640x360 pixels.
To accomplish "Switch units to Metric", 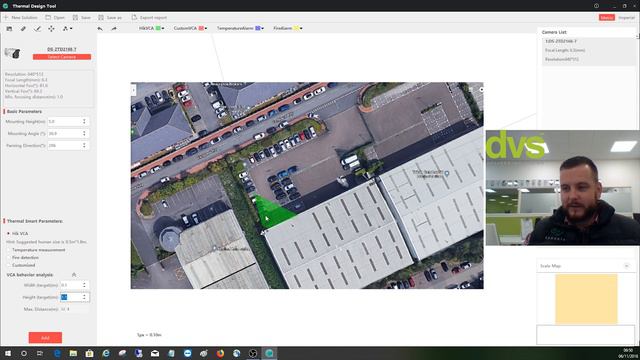I will pyautogui.click(x=607, y=18).
